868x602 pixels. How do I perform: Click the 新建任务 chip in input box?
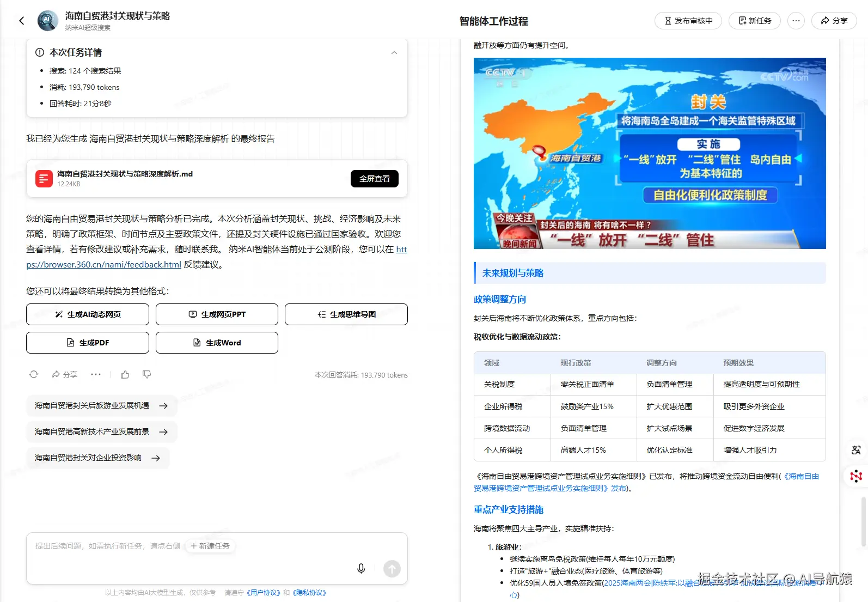coord(210,546)
